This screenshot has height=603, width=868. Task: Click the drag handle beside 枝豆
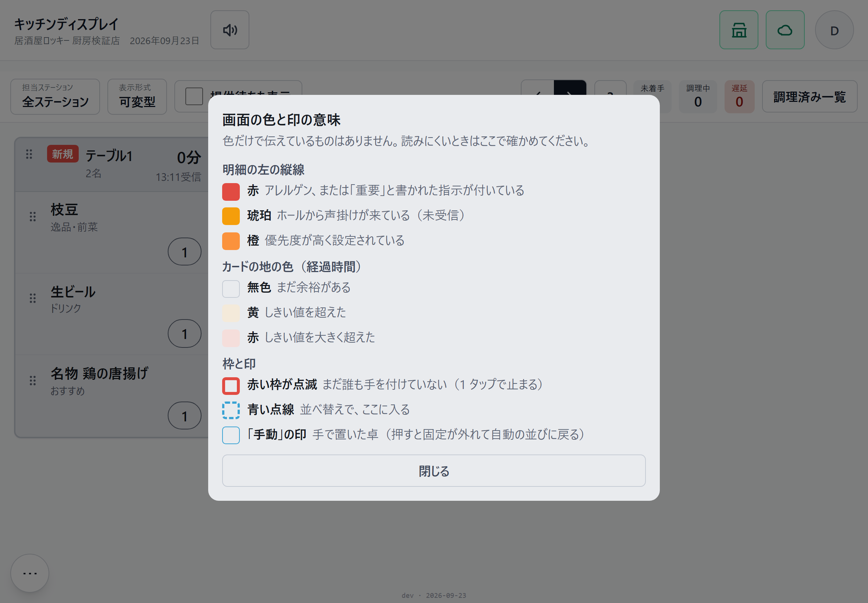[x=33, y=217]
